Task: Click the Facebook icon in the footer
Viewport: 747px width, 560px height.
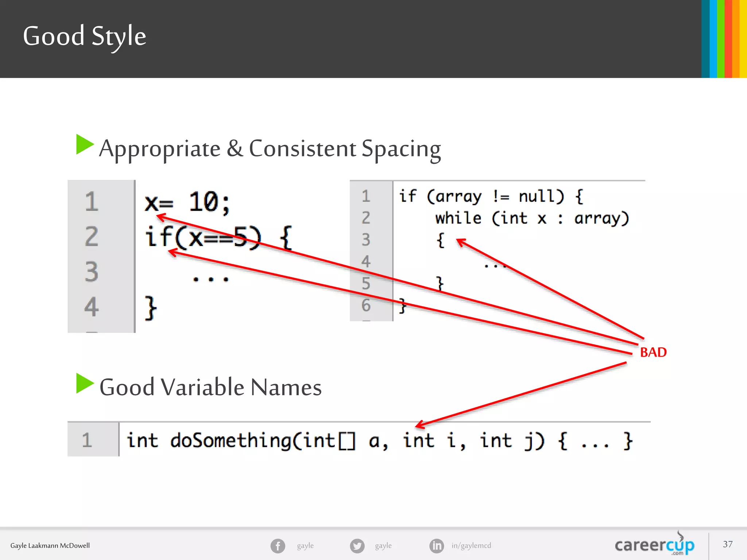Action: [278, 546]
